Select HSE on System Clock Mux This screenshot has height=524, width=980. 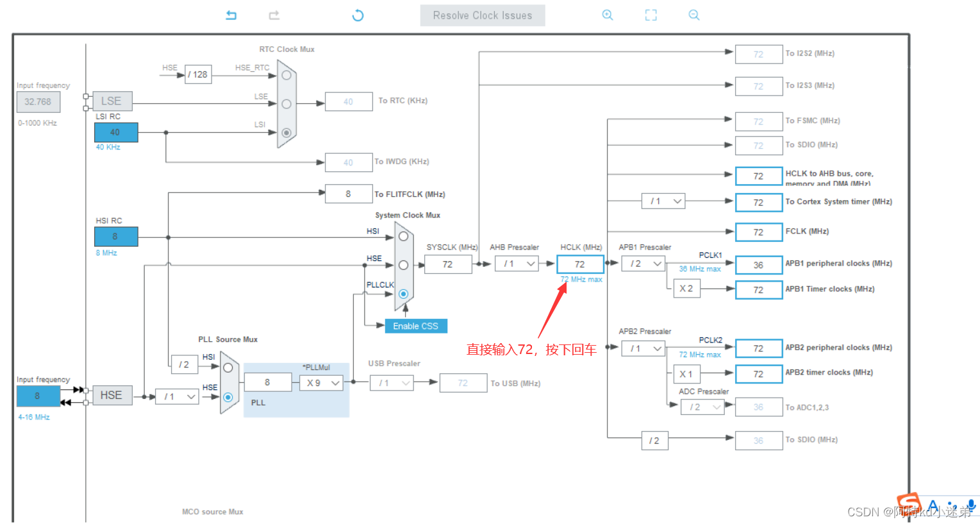pos(403,265)
